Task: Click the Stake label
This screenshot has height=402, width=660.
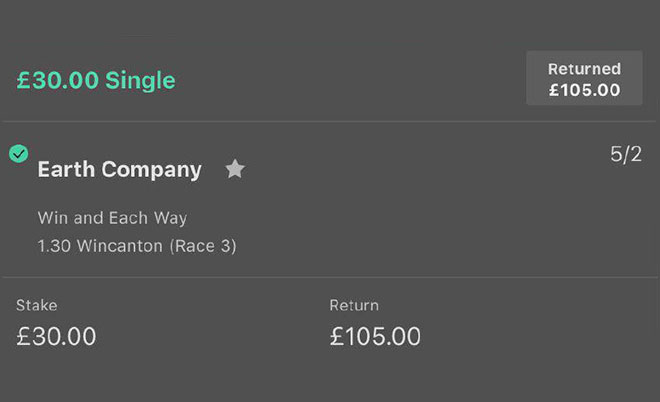Action: click(37, 306)
